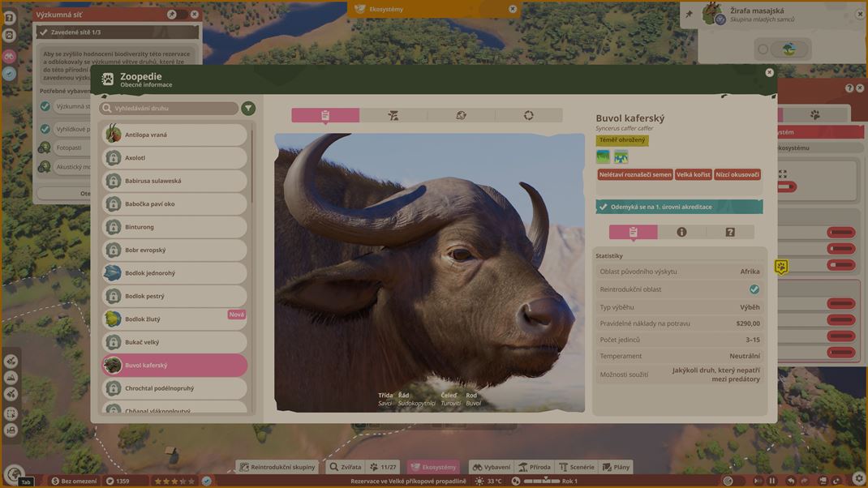Select Babirusa sulaweská in the list
868x488 pixels.
click(174, 181)
